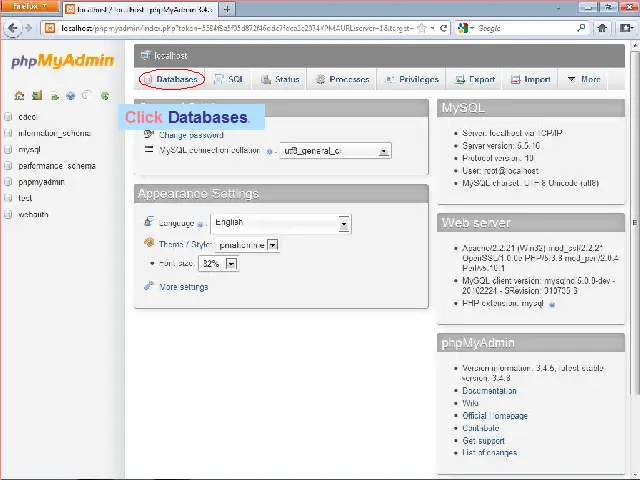Click the Theme / Style link label

184,244
